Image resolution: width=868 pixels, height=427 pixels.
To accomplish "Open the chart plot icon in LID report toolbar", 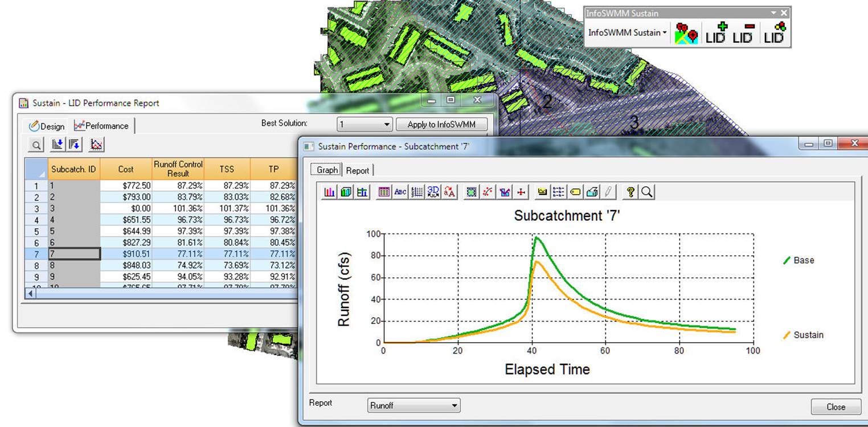I will coord(96,145).
